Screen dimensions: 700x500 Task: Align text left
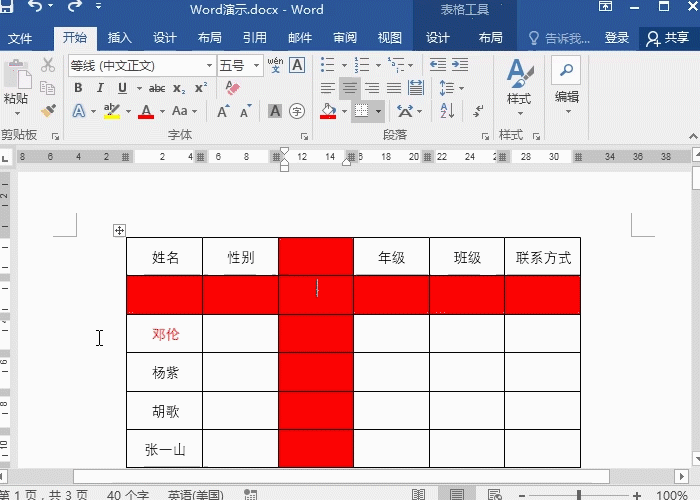[x=328, y=88]
